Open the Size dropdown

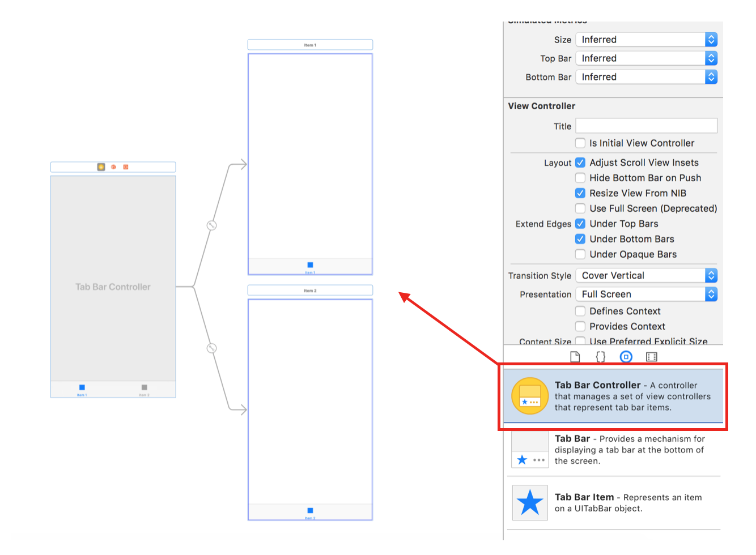point(646,40)
